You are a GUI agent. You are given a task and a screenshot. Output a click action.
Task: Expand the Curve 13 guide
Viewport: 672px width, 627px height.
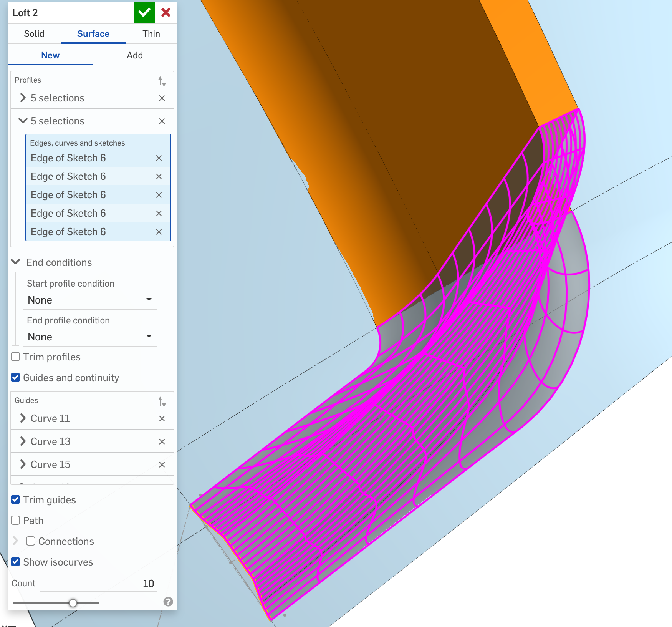(x=23, y=441)
